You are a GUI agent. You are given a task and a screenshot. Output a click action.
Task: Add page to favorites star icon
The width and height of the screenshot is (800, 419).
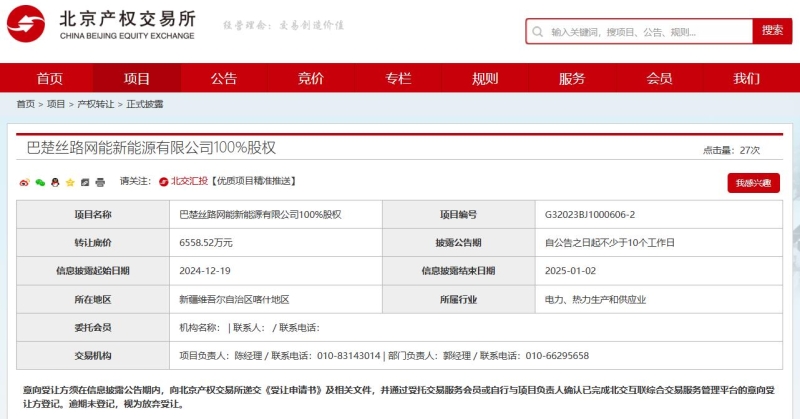click(x=70, y=182)
